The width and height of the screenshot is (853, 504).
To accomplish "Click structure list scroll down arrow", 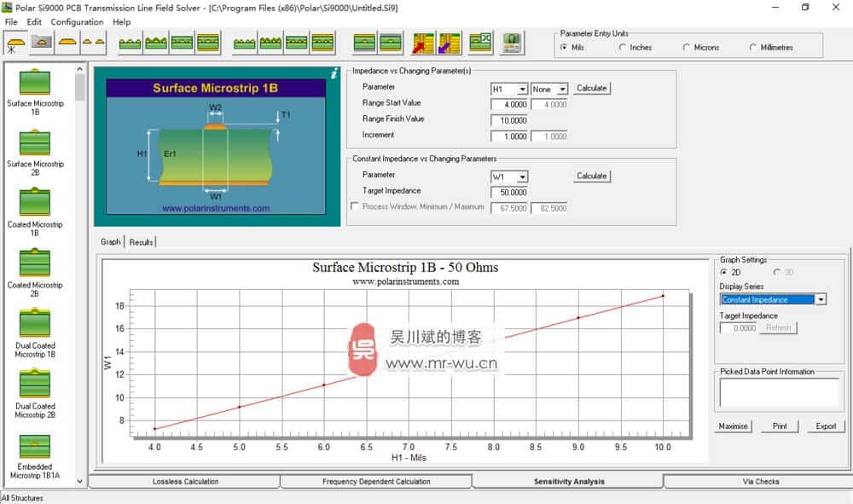I will pos(80,481).
